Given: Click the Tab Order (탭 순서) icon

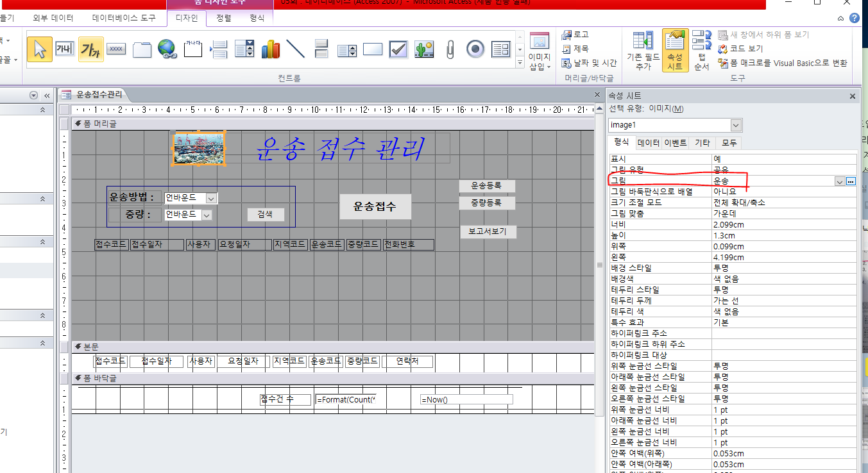Looking at the screenshot, I should point(702,50).
